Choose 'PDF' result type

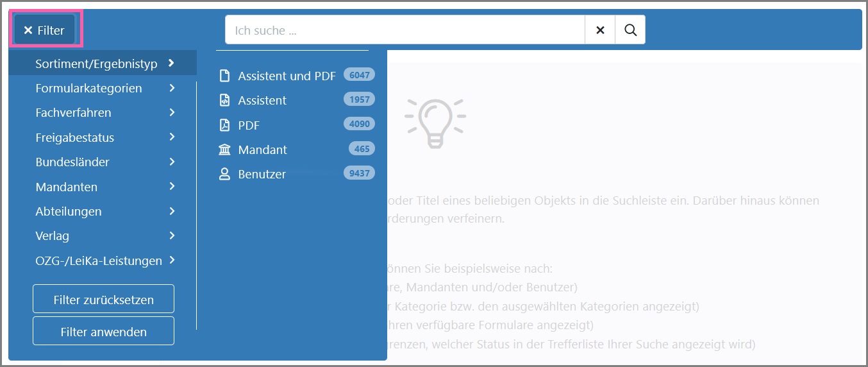point(249,125)
